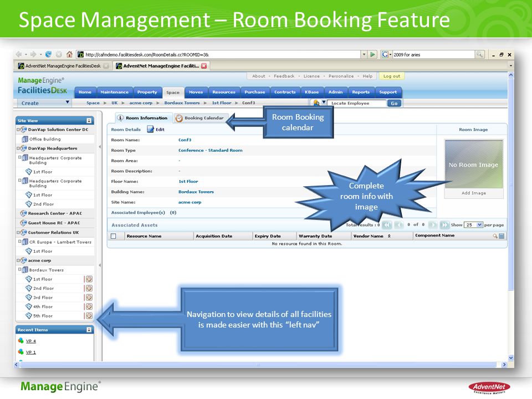
Task: Open the Moves menu tab
Action: coord(196,92)
